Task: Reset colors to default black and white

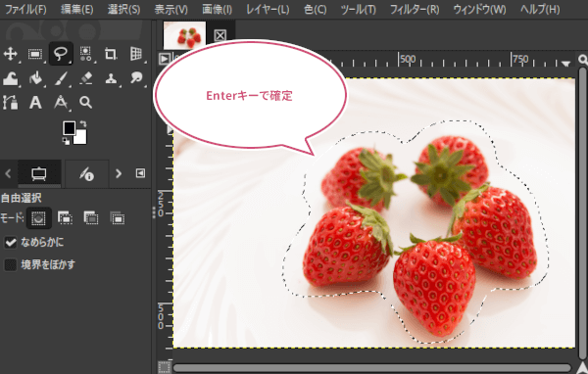Action: pyautogui.click(x=66, y=141)
